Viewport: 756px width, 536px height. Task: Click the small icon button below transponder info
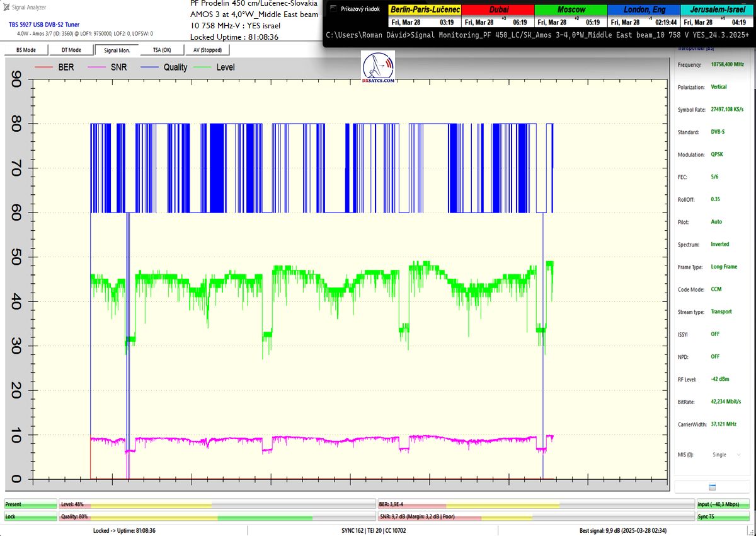[712, 487]
